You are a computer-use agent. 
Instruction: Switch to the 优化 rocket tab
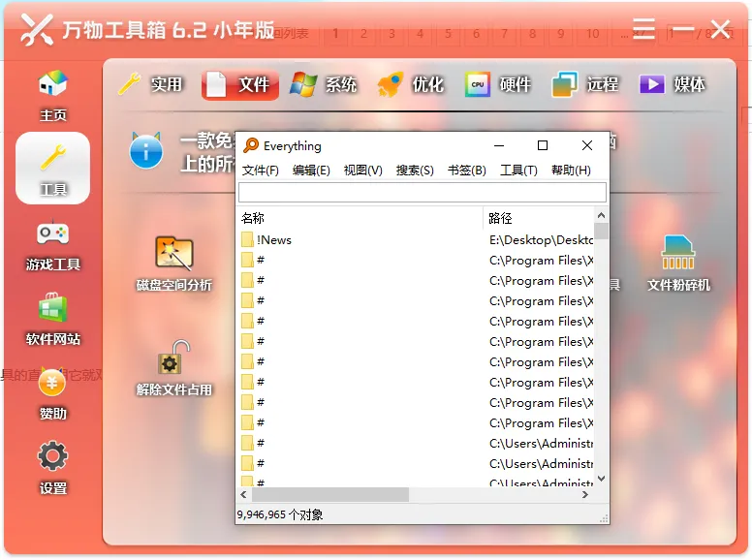pos(411,84)
